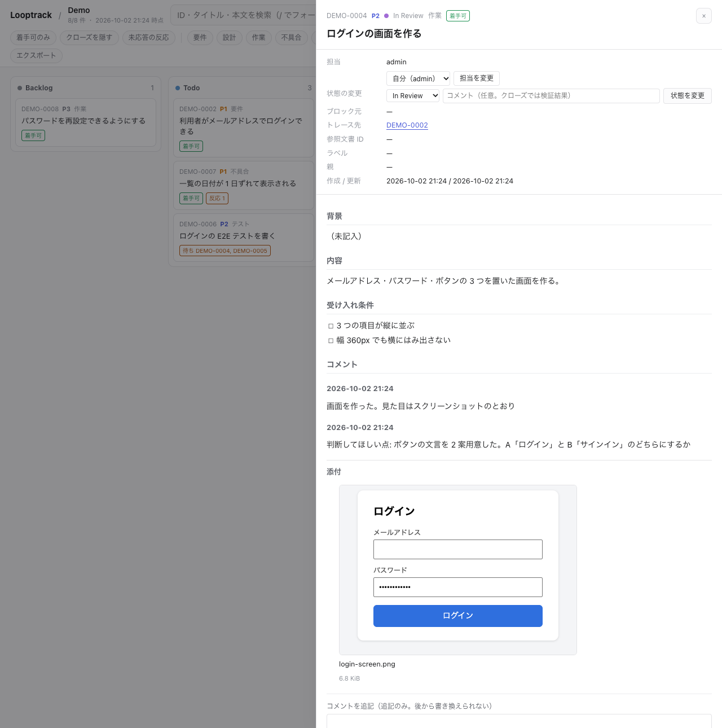Viewport: 722px width, 728px height.
Task: Open the DEMO-0008 password reset card
Action: [x=86, y=122]
